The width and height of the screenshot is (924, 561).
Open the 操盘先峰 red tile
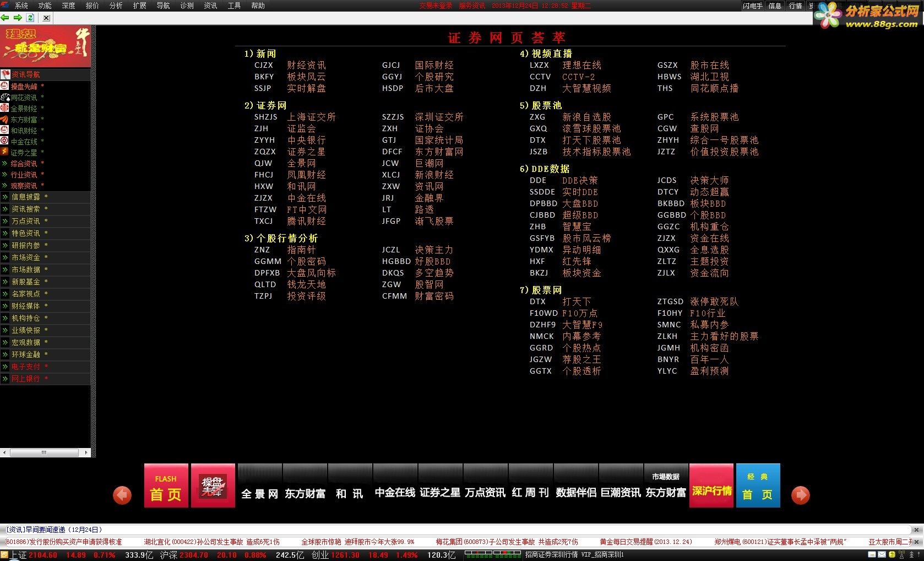(213, 486)
